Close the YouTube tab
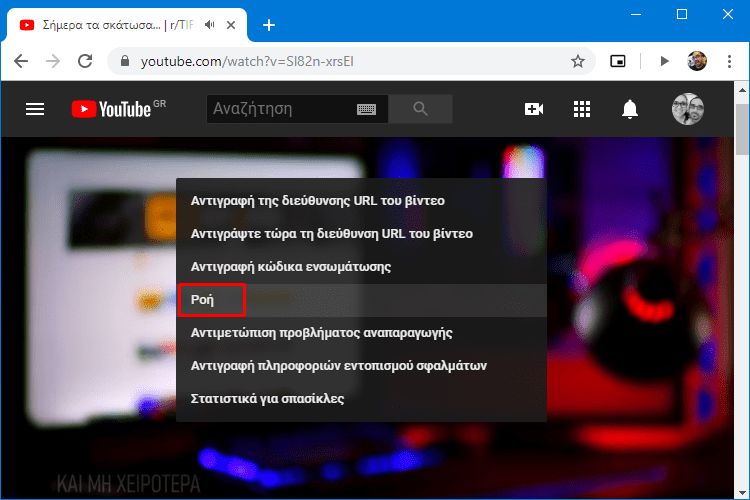Viewport: 750px width, 500px height. pyautogui.click(x=231, y=25)
